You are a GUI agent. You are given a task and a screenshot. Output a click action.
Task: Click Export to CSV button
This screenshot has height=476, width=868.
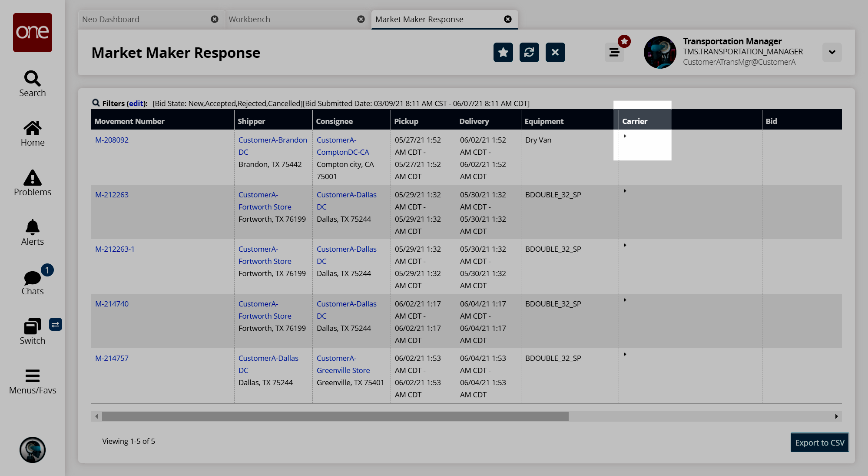click(819, 443)
